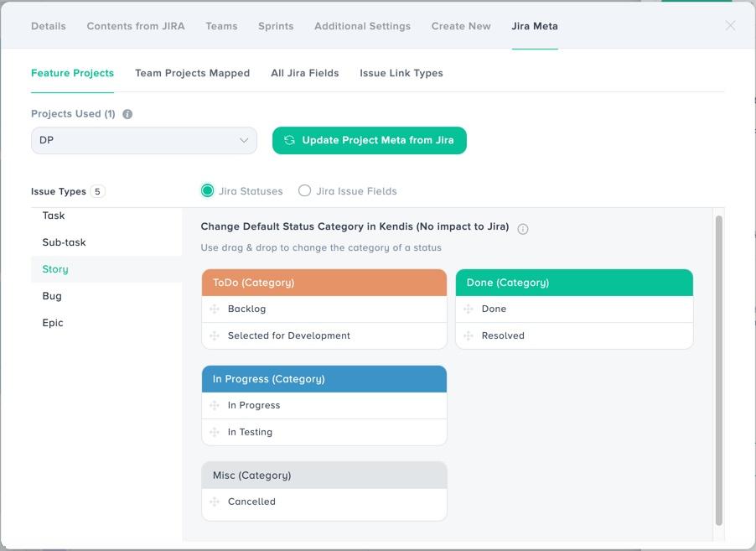Viewport: 756px width, 551px height.
Task: Click the info icon next to Projects Used
Action: pyautogui.click(x=127, y=114)
